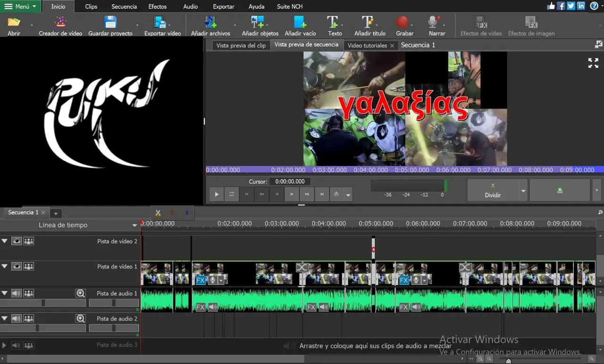
Task: Toggle visibility eye of Pista de vídeo 2
Action: [x=17, y=241]
